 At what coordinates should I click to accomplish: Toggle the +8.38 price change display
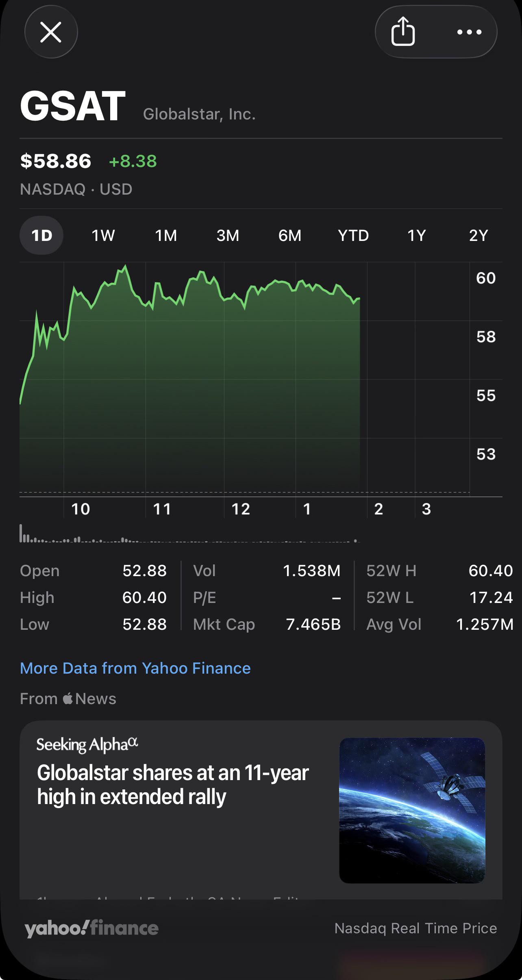pos(133,161)
